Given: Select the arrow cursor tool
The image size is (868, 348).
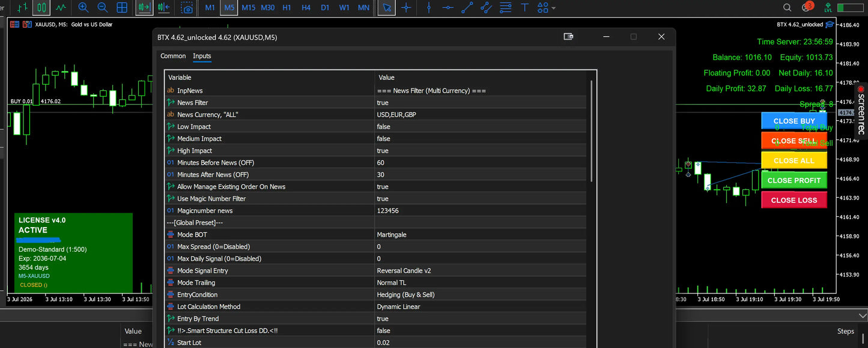Looking at the screenshot, I should (387, 8).
